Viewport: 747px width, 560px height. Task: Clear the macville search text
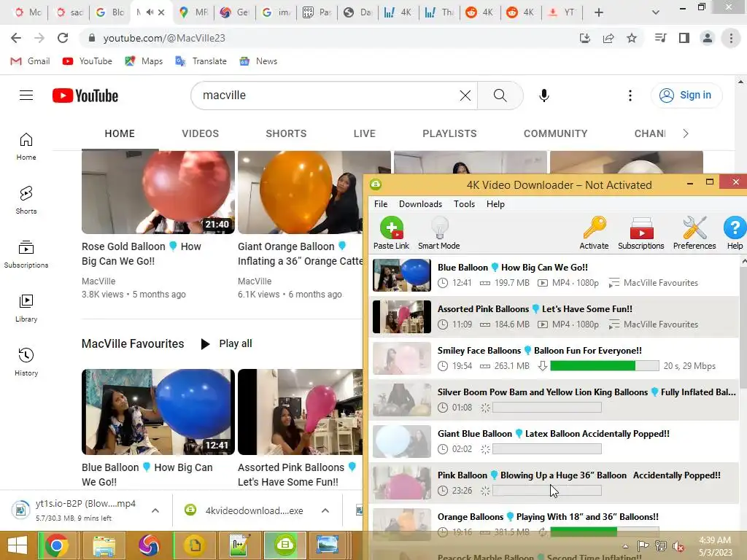[x=465, y=96]
